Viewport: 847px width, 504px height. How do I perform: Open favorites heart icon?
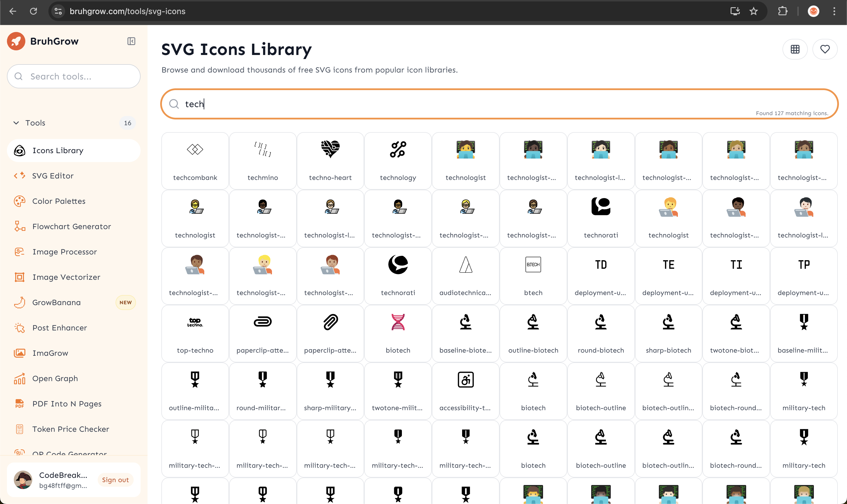(x=825, y=49)
